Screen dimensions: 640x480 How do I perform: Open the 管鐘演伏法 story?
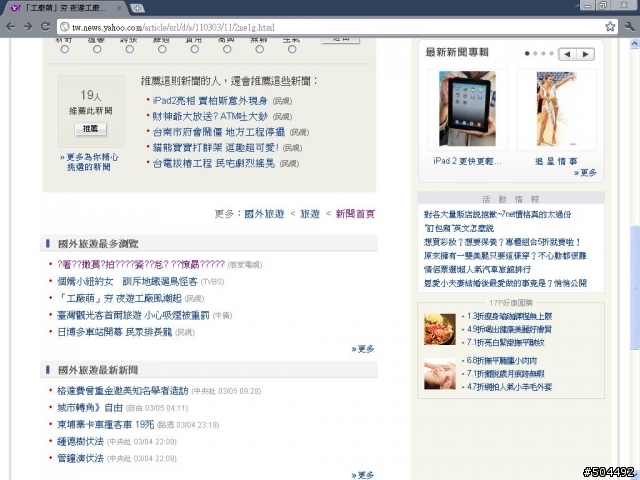pos(80,458)
